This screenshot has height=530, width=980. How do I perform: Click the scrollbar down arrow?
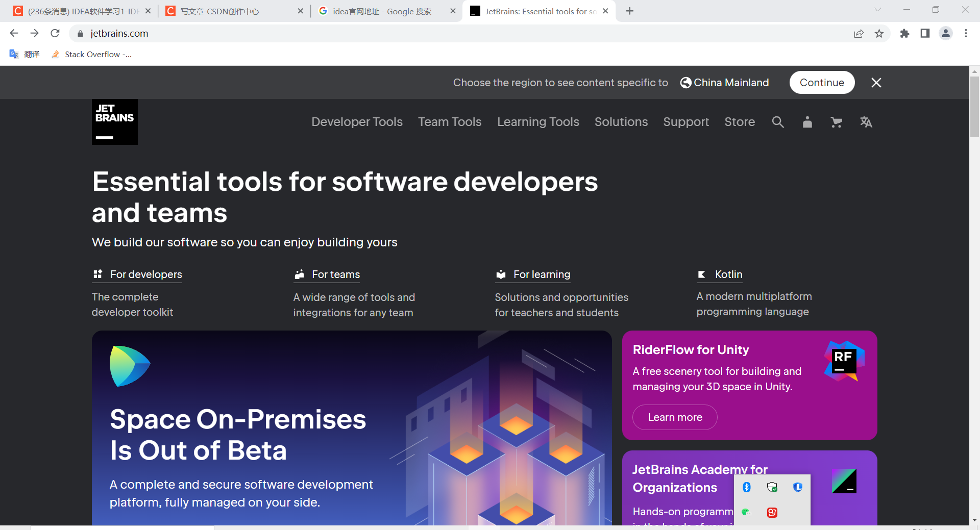click(x=974, y=520)
